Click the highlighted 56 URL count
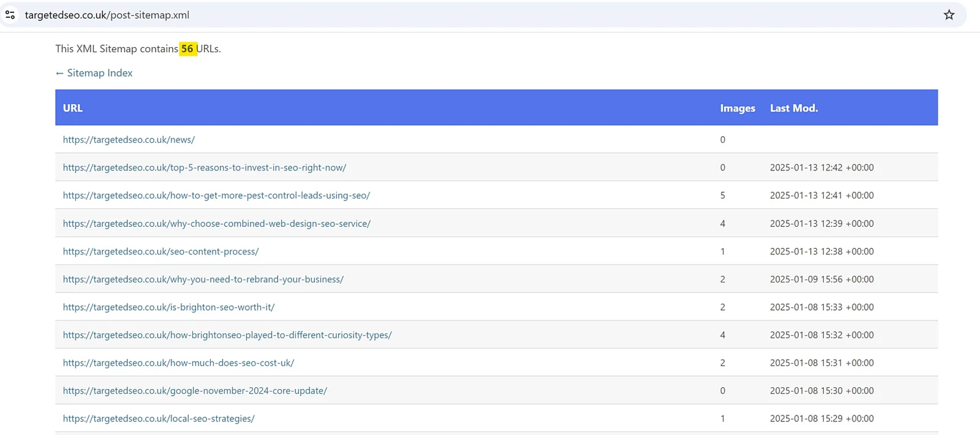This screenshot has width=980, height=435. click(x=187, y=49)
